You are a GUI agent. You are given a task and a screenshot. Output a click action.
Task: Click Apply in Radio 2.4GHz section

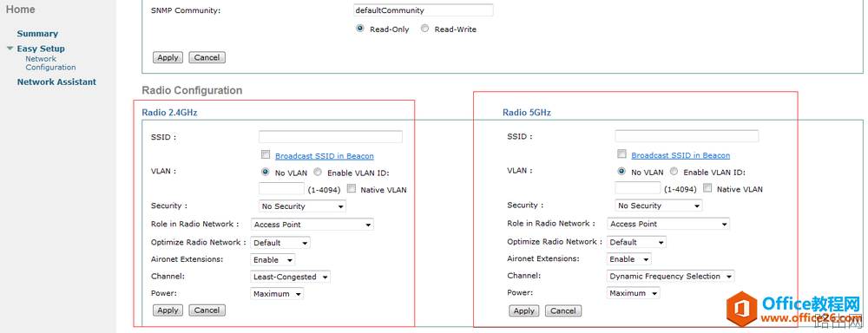168,310
